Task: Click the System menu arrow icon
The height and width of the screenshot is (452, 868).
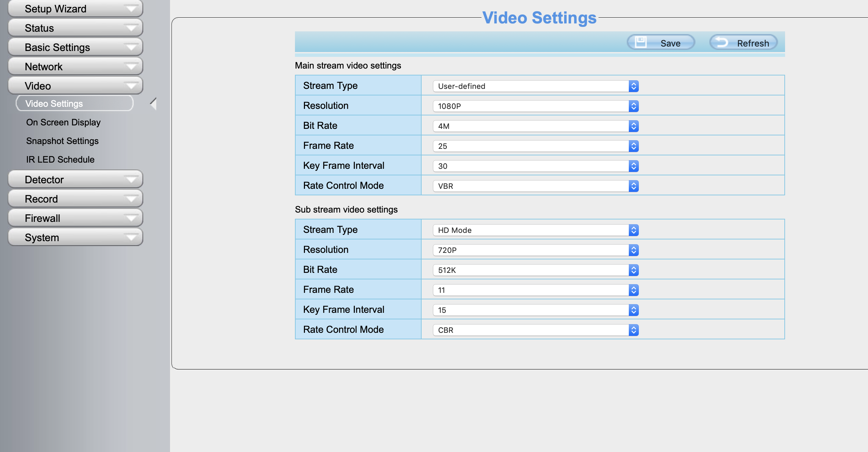Action: 131,237
